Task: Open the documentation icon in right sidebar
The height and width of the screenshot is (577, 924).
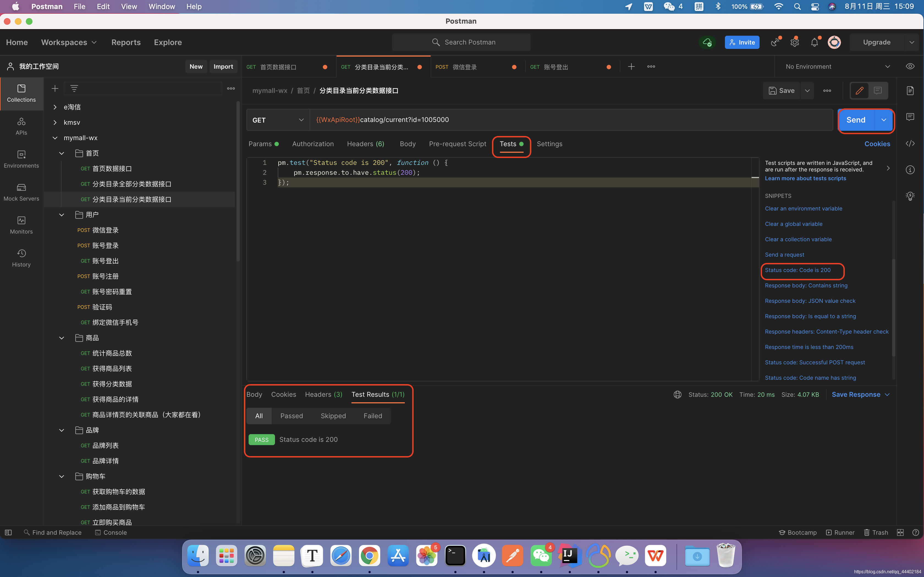Action: [910, 90]
